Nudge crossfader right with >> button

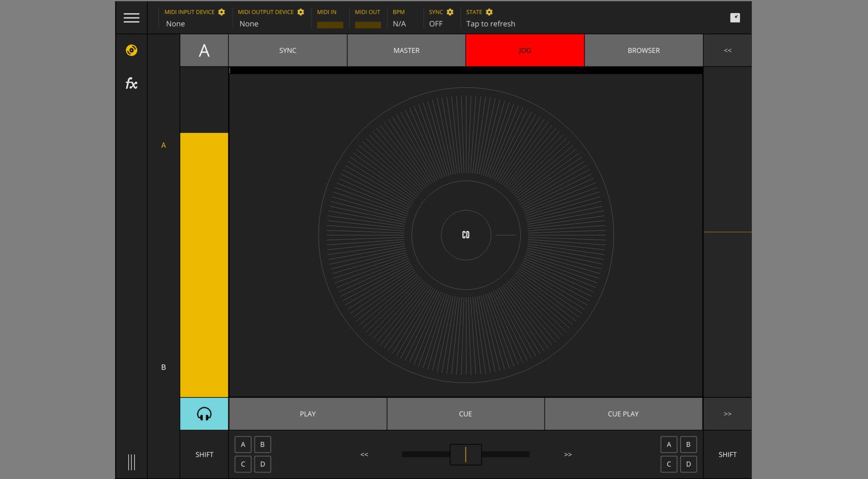click(x=568, y=454)
